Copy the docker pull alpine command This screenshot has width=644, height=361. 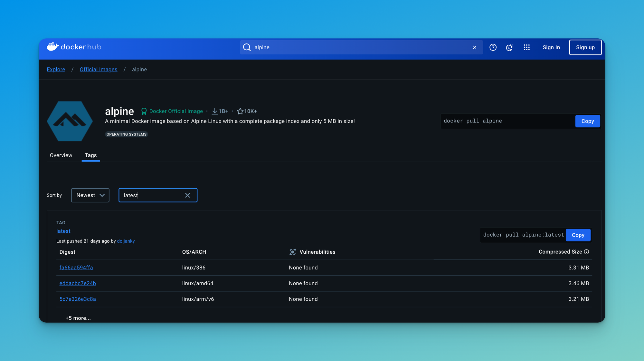click(x=587, y=121)
